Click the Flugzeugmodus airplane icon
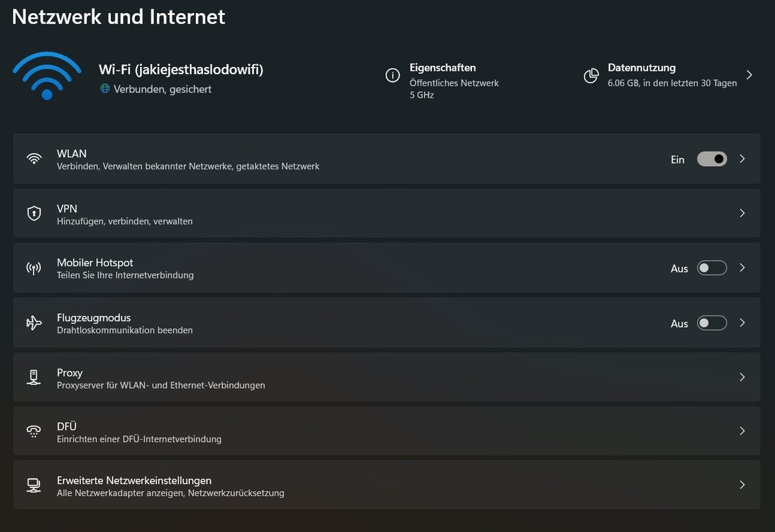 coord(34,323)
